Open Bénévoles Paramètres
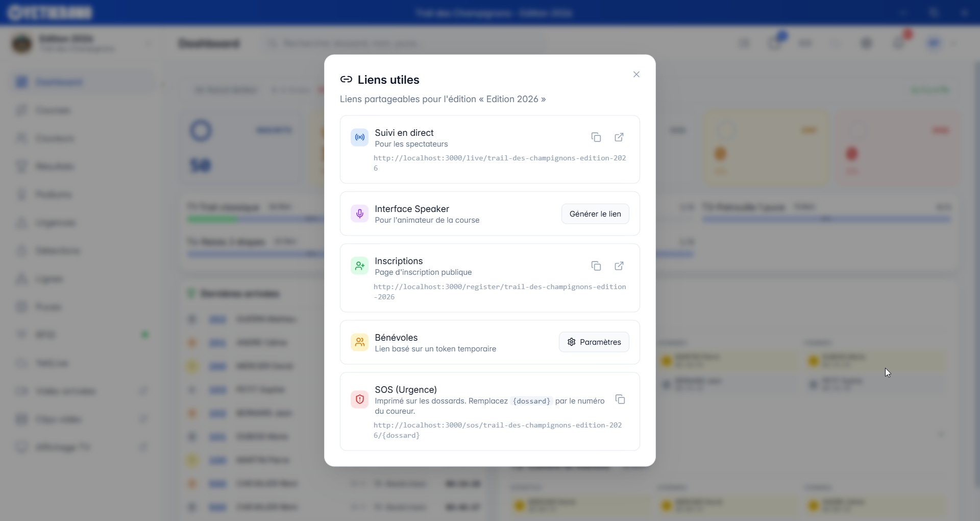The height and width of the screenshot is (521, 980). point(594,342)
